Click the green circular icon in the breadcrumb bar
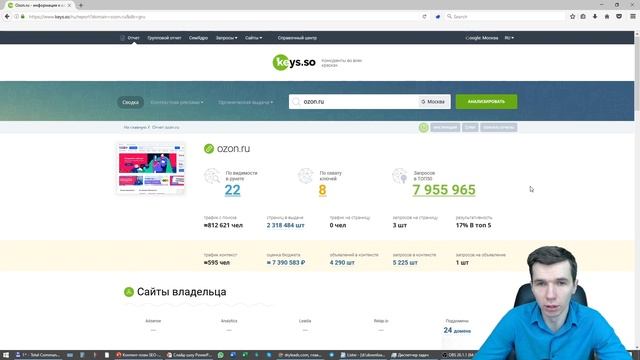 pos(423,127)
